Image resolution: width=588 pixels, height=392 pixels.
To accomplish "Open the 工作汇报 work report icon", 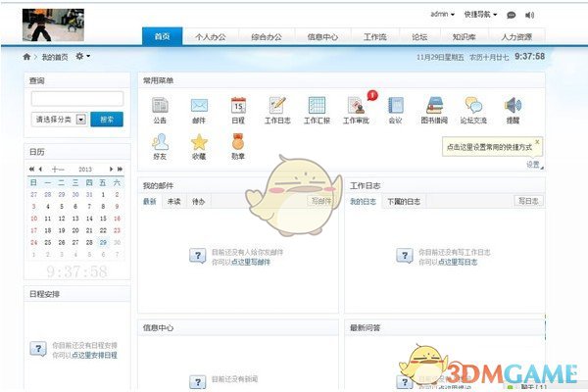I will tap(317, 106).
